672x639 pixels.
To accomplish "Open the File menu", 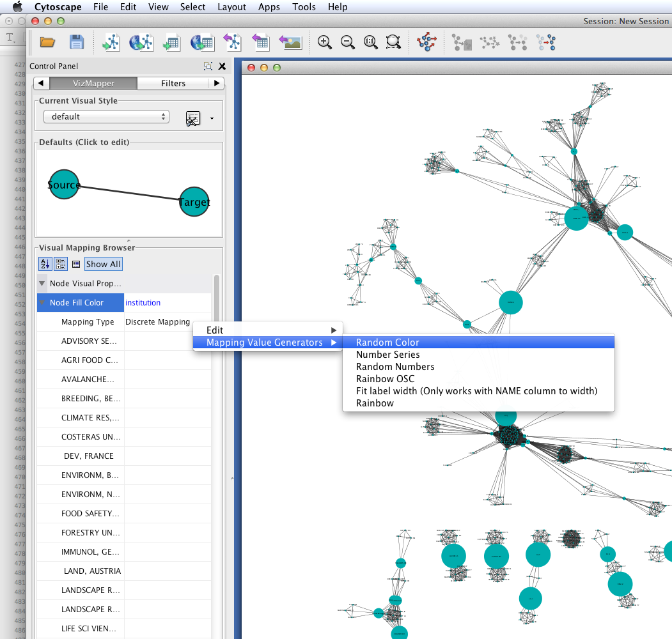I will pos(101,7).
